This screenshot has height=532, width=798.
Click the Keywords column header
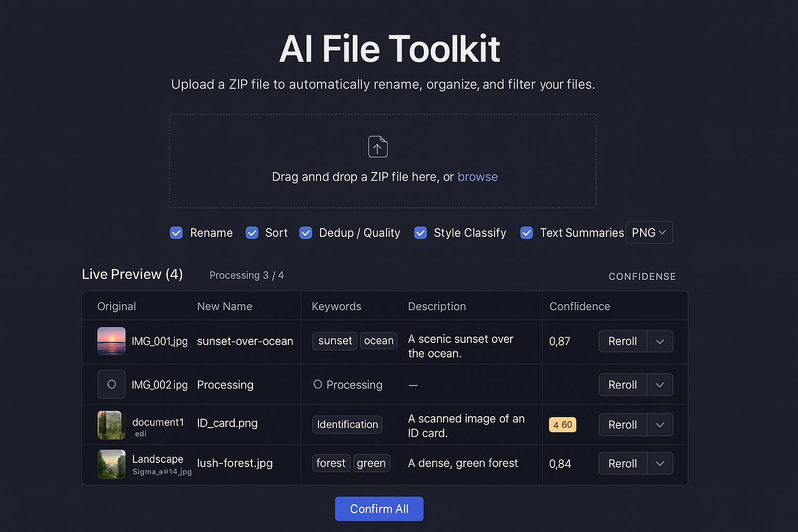point(336,306)
